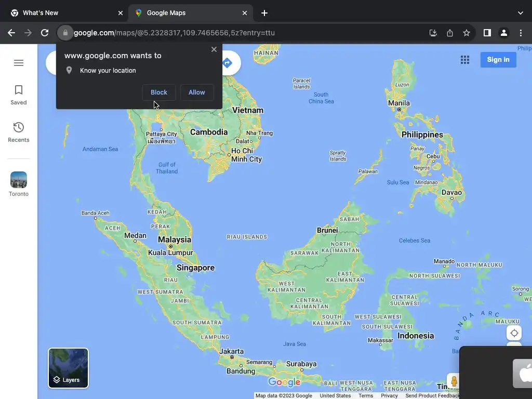The width and height of the screenshot is (532, 399).
Task: Allow location access
Action: click(x=197, y=92)
